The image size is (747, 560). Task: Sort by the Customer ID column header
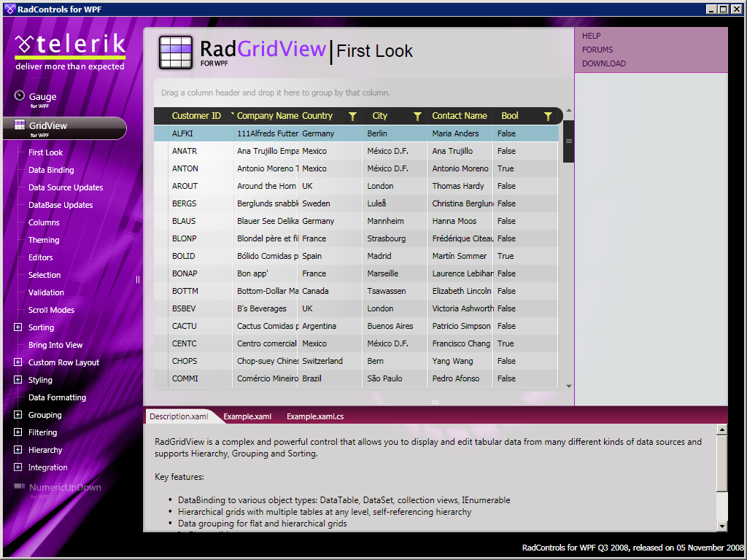tap(196, 116)
